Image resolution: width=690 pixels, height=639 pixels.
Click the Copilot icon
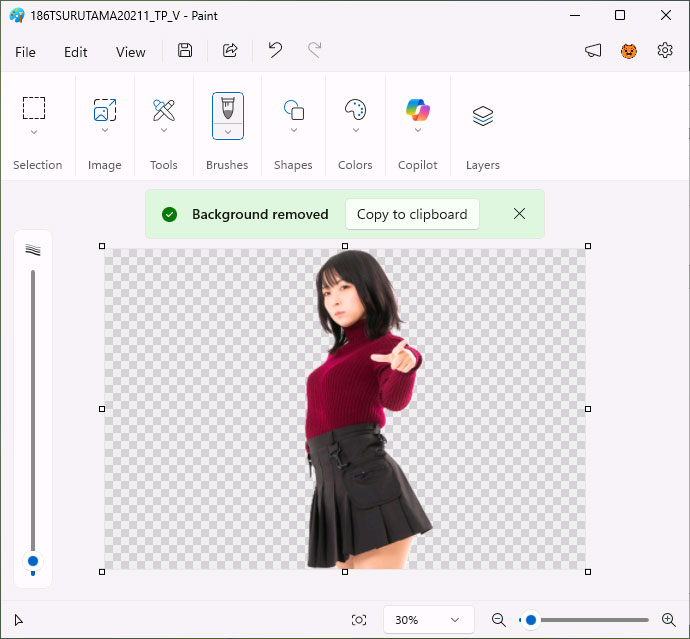418,110
